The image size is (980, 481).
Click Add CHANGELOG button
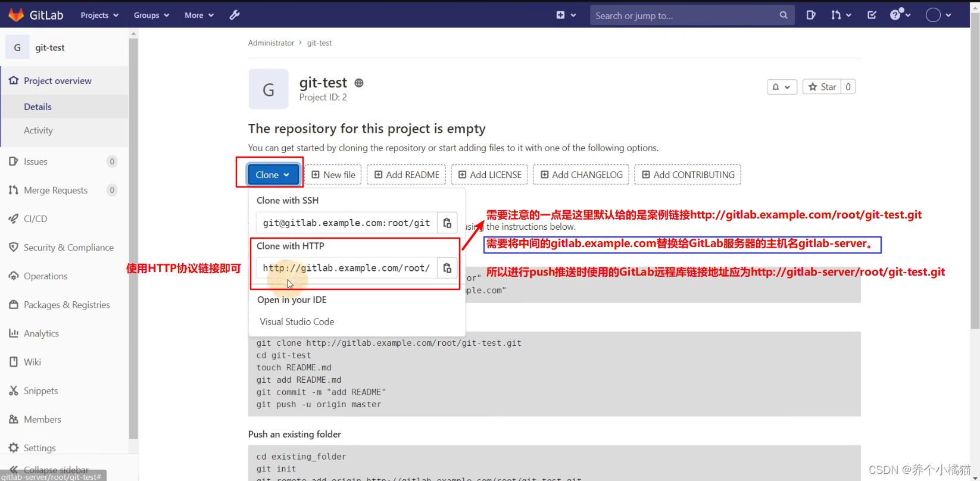(581, 174)
